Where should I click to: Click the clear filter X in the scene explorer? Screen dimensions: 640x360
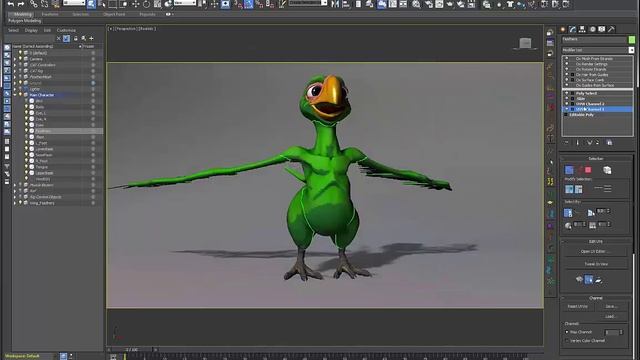pos(58,38)
